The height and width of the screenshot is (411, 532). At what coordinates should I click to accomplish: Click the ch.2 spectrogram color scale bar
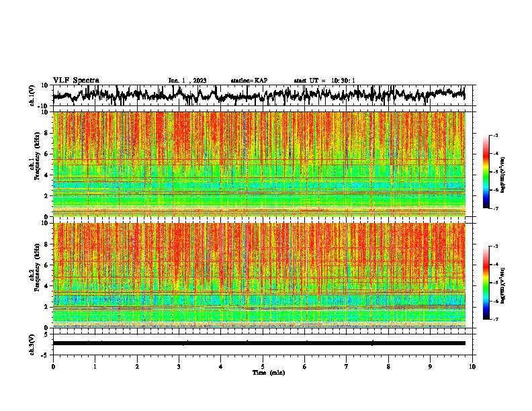(x=486, y=283)
